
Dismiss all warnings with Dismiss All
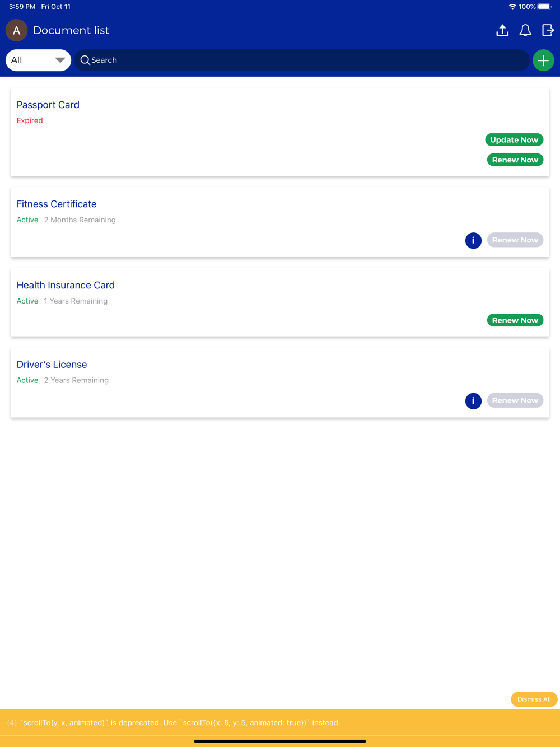[534, 699]
